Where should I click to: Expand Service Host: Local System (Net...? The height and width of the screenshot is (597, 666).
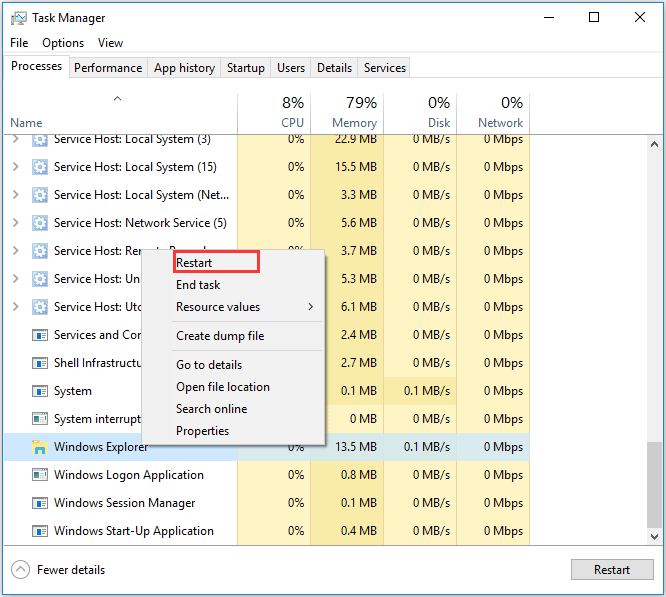coord(16,195)
